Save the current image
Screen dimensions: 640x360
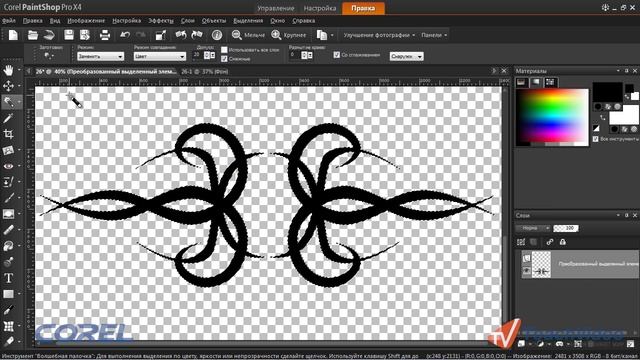pyautogui.click(x=69, y=35)
